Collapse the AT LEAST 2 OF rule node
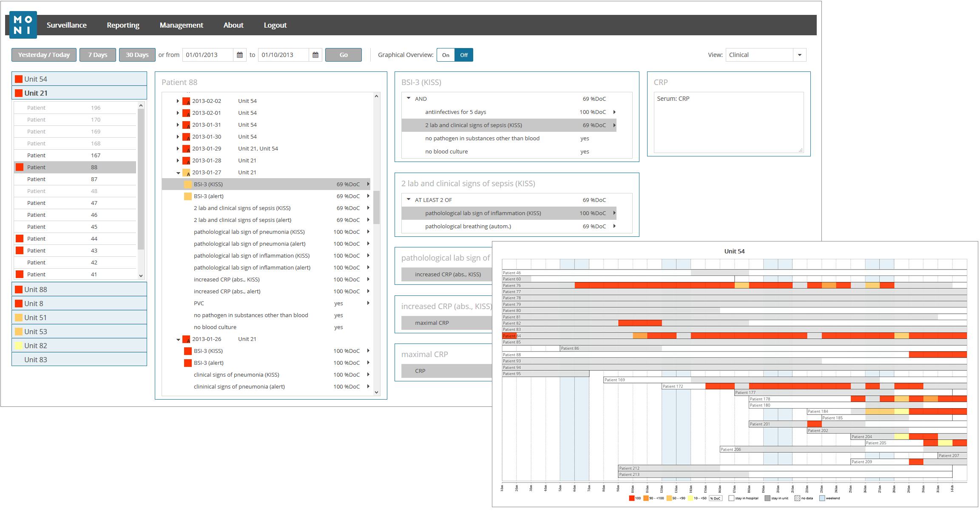This screenshot has height=511, width=980. tap(409, 199)
